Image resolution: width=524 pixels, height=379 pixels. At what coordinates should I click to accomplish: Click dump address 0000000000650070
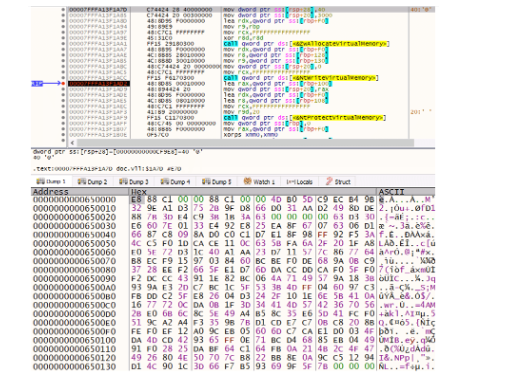[74, 261]
